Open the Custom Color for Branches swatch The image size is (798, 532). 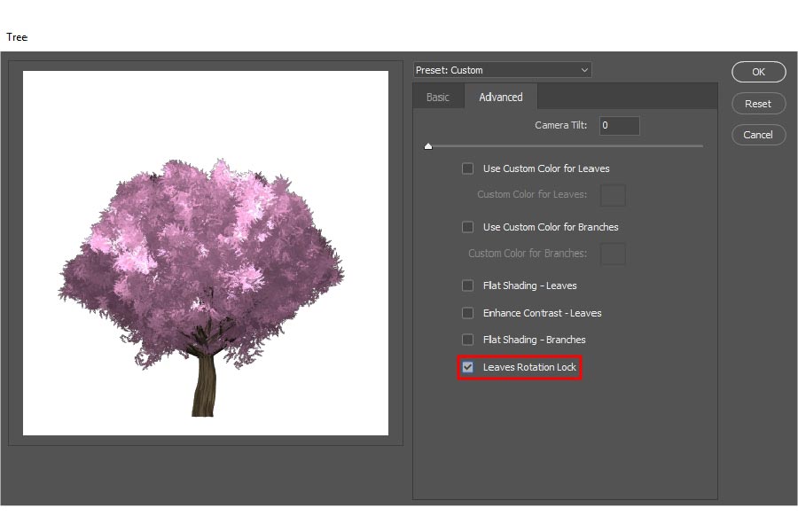613,254
